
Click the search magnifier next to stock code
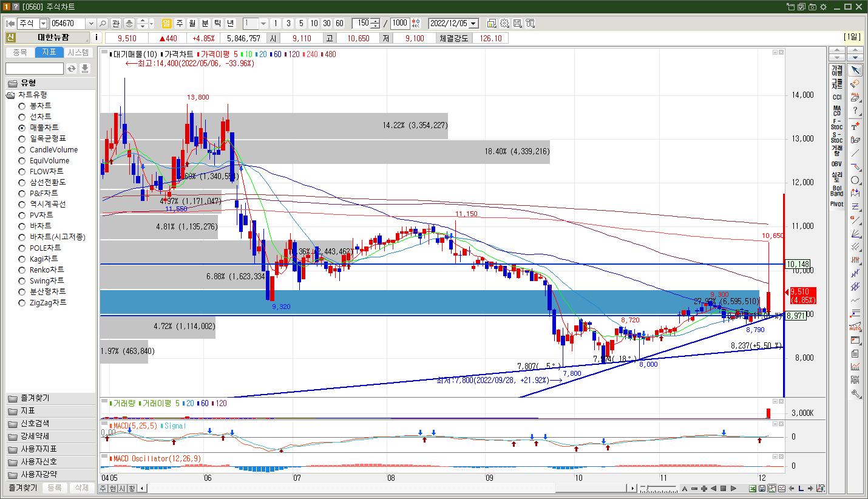point(103,24)
